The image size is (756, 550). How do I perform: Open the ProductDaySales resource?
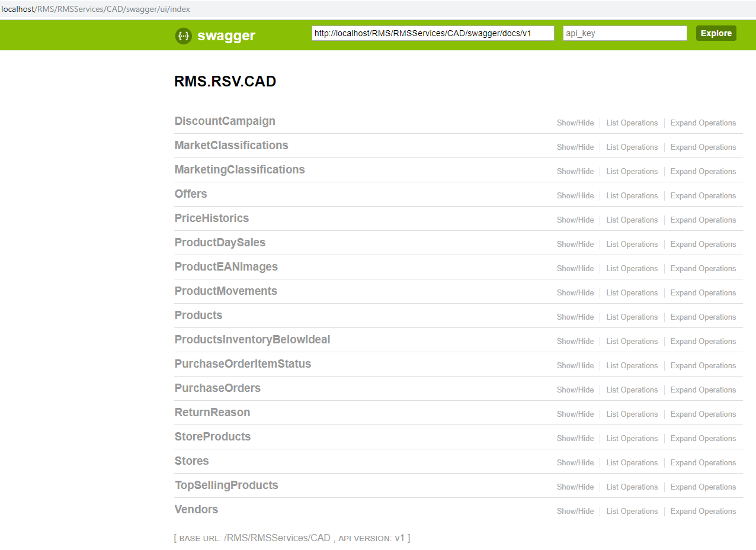coord(220,242)
